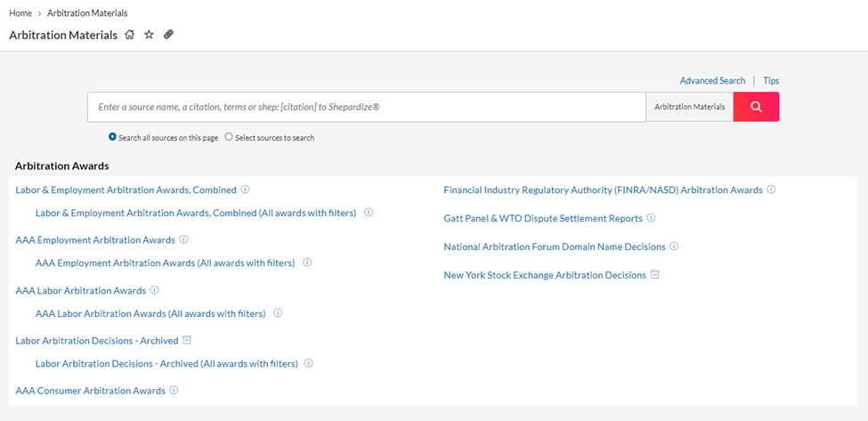Viewport: 868px width, 421px height.
Task: Open AAA Consumer Arbitration Awards
Action: click(90, 391)
